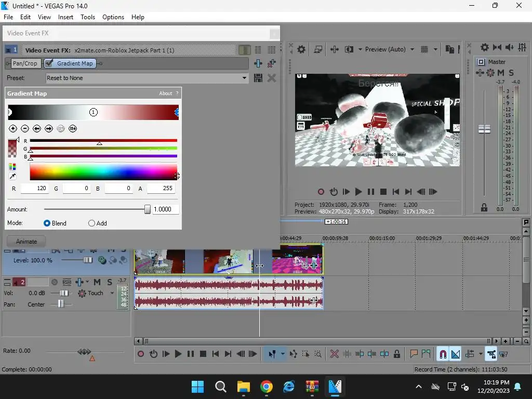Toggle preview on external monitor icon
The width and height of the screenshot is (532, 399).
click(318, 49)
